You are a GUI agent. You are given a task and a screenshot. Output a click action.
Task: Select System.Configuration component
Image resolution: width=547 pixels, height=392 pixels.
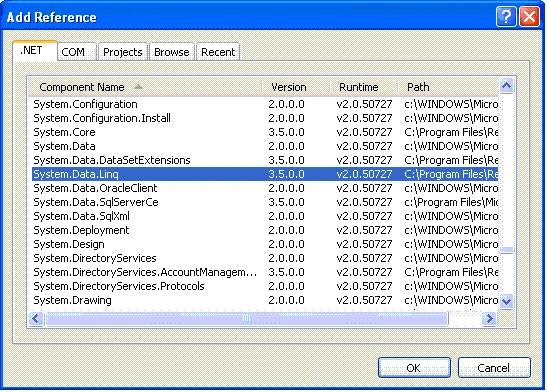coord(265,104)
